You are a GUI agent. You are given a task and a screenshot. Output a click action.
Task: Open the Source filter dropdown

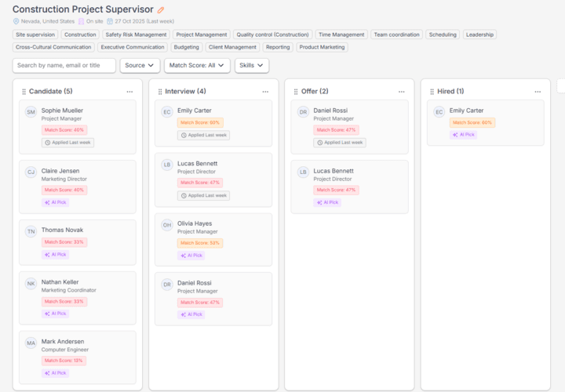[140, 66]
